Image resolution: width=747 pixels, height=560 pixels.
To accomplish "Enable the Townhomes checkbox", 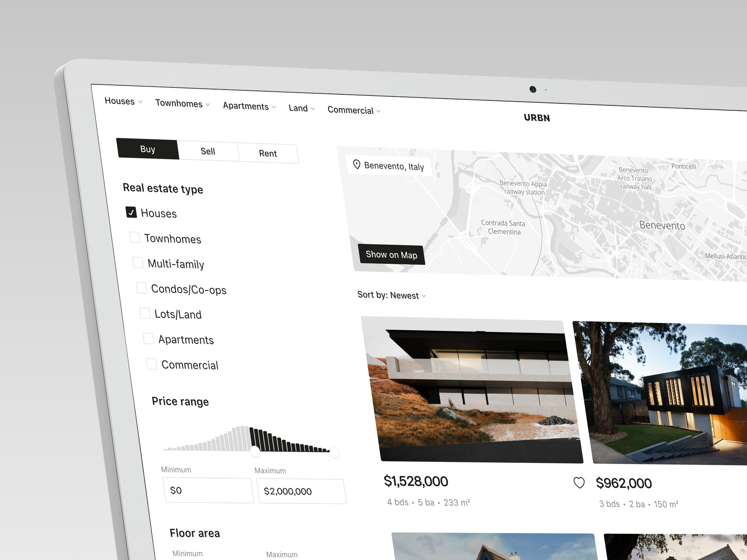I will click(x=135, y=237).
